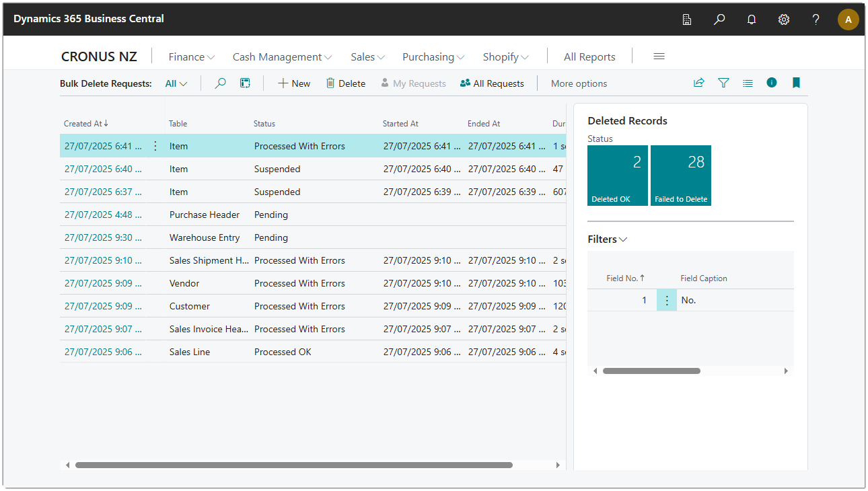Screen dimensions: 868x491
Task: Click the main list horizontal scrollbar
Action: click(294, 465)
